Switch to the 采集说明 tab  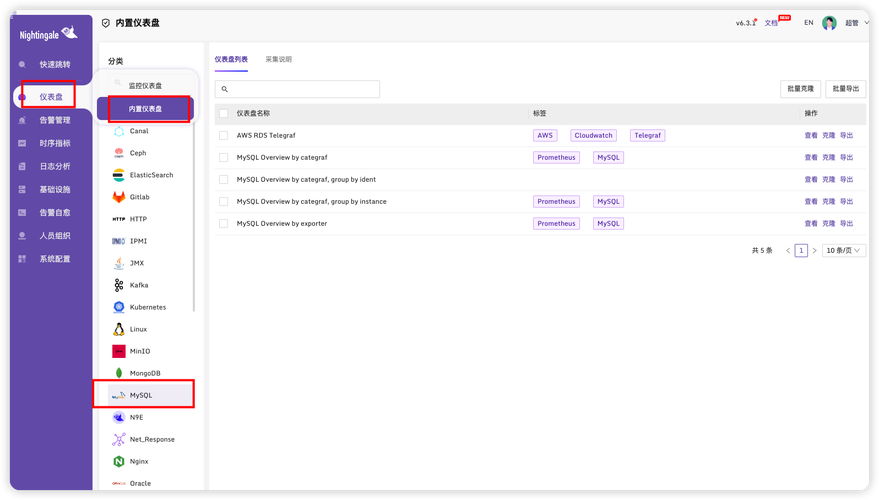pos(279,59)
